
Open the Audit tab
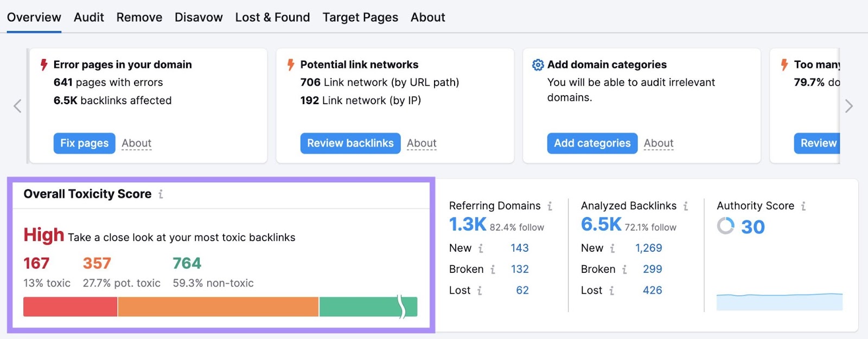point(89,17)
